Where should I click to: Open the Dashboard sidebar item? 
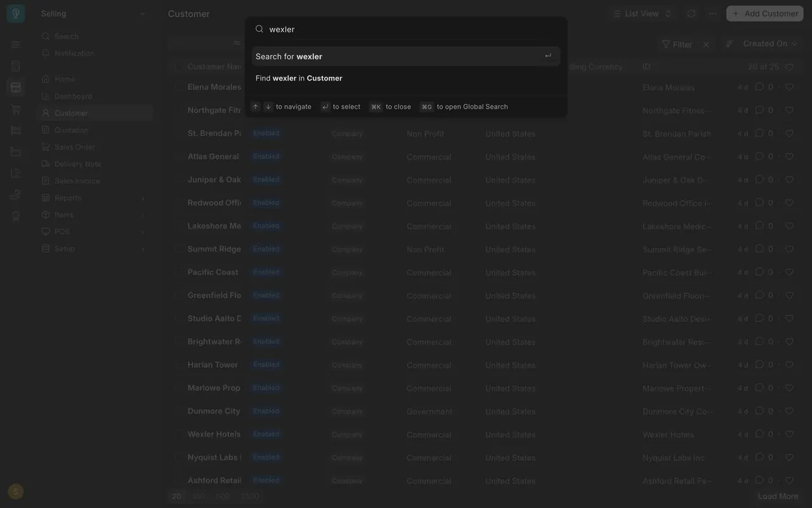coord(73,97)
